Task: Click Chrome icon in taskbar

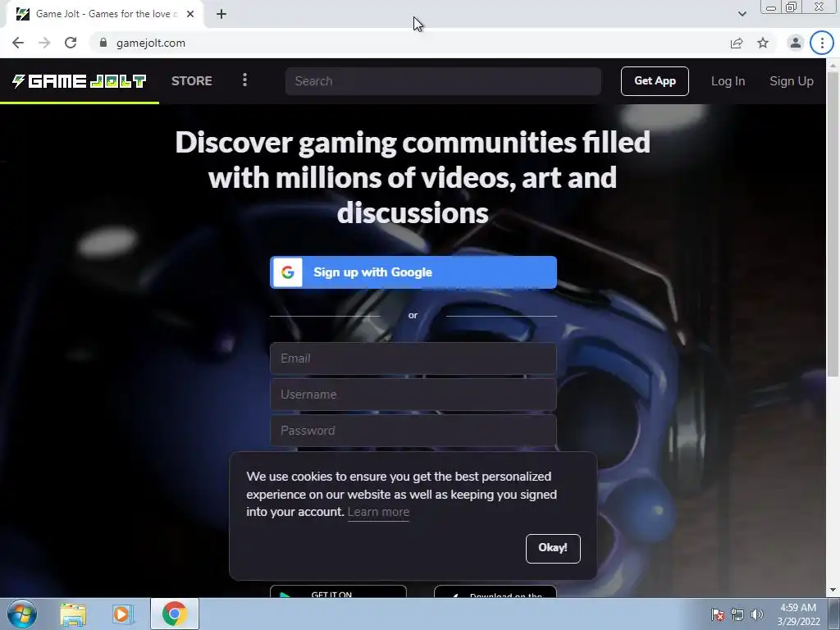Action: [174, 614]
